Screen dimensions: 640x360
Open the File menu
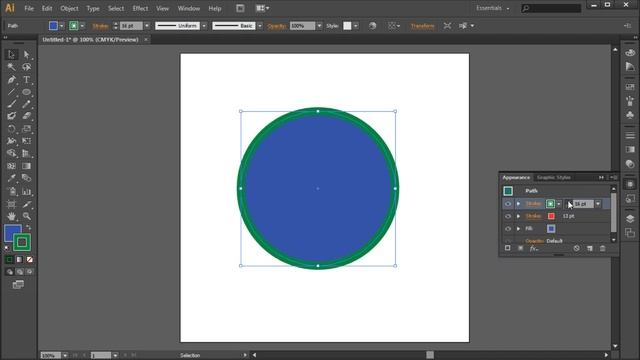(29, 8)
